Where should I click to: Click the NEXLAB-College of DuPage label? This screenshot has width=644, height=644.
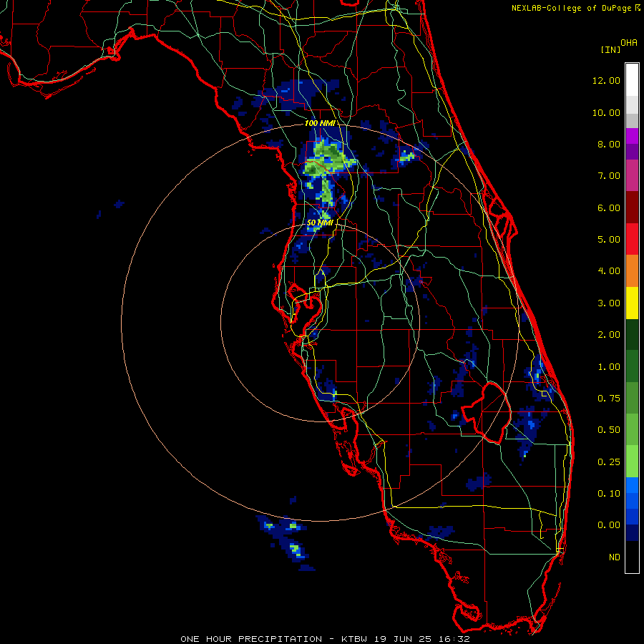tap(572, 8)
